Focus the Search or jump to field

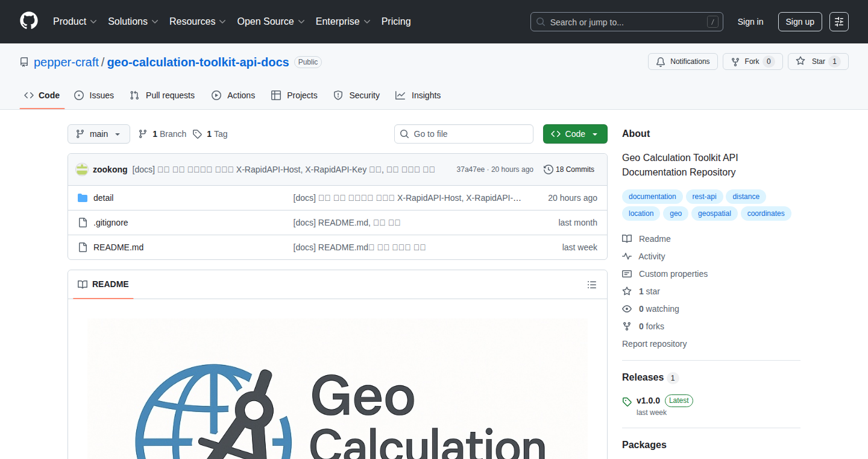(x=627, y=22)
